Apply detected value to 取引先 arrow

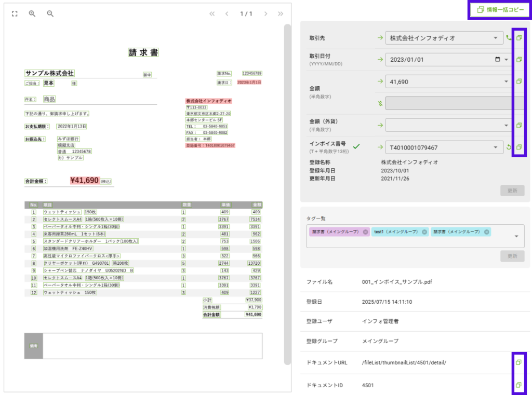[x=380, y=38]
